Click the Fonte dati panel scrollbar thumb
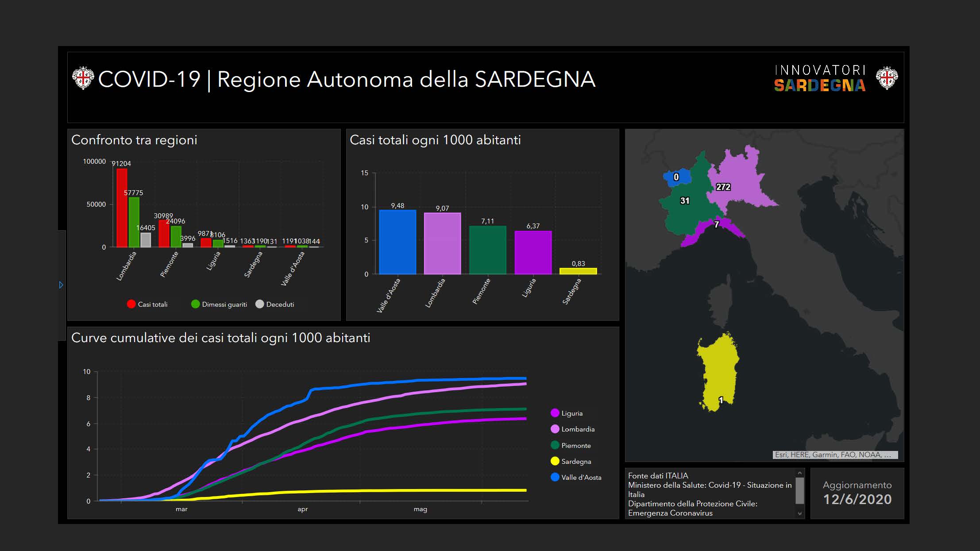This screenshot has height=551, width=980. click(799, 490)
